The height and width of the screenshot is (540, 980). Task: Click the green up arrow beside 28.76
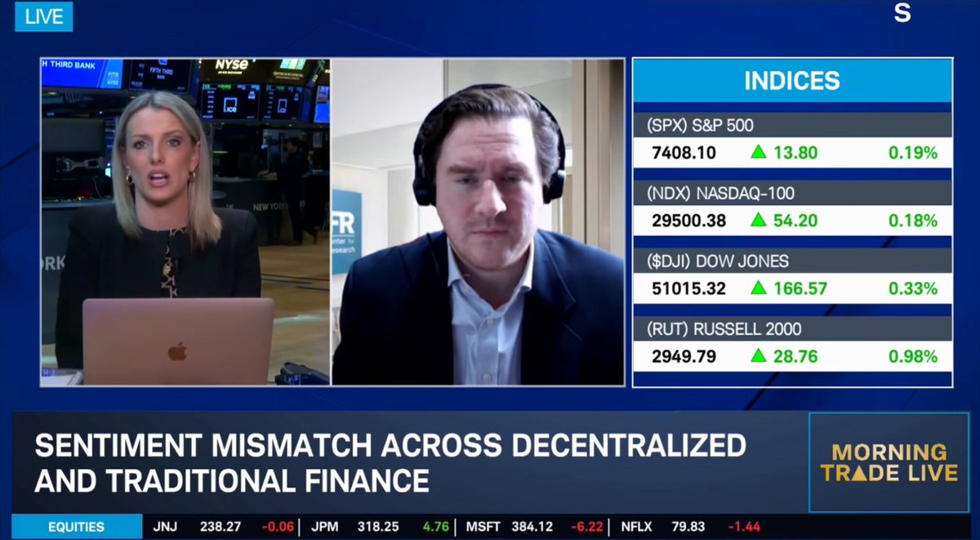(759, 355)
